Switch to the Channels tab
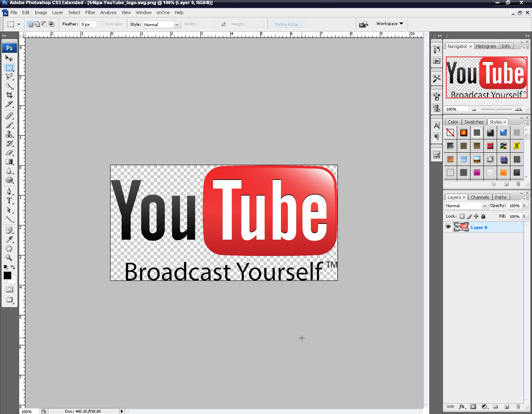The image size is (532, 414). pyautogui.click(x=480, y=197)
